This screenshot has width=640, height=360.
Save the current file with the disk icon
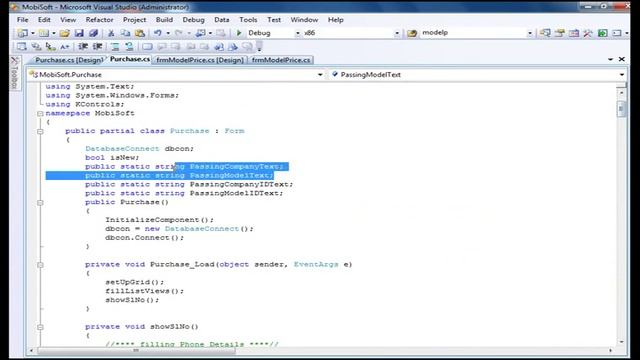click(79, 33)
